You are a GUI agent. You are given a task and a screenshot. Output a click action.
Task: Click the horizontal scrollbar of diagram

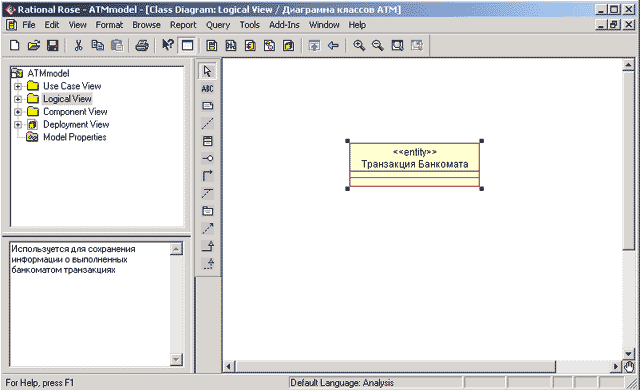pos(422,366)
